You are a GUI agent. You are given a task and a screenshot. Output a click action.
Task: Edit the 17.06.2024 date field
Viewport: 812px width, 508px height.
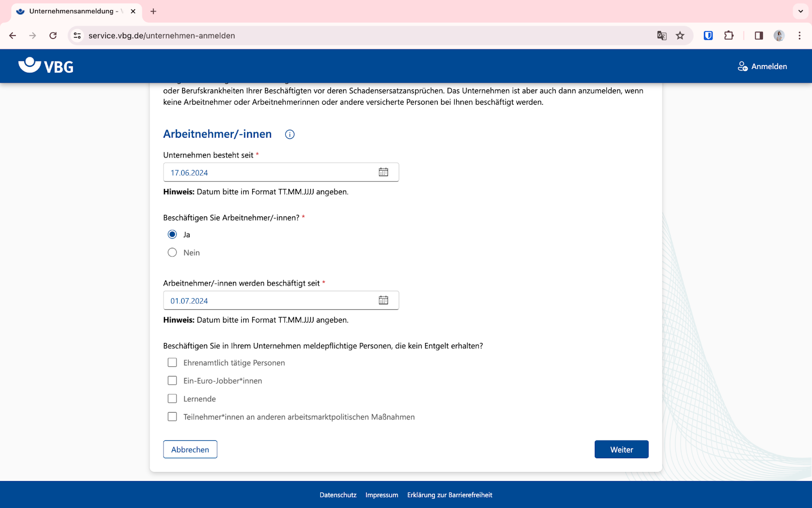coord(281,172)
